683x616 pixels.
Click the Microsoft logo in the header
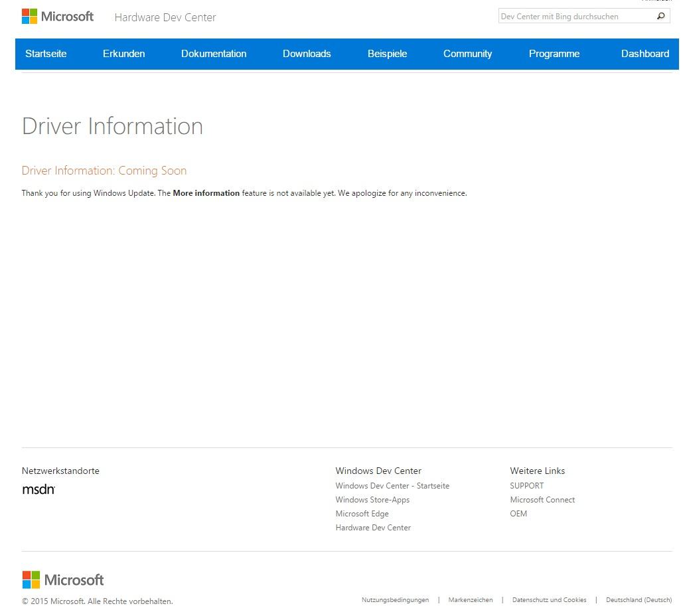pos(58,17)
